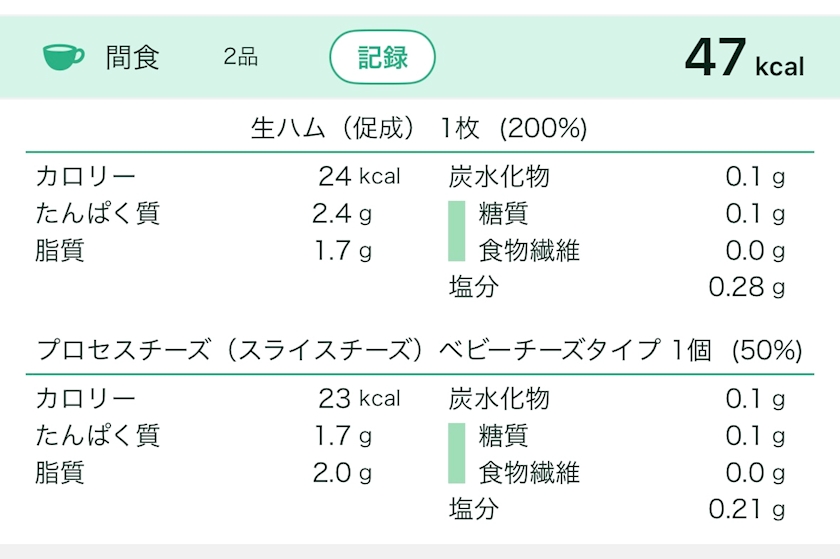Select cheese たんぱく質 1.7 g value

343,436
